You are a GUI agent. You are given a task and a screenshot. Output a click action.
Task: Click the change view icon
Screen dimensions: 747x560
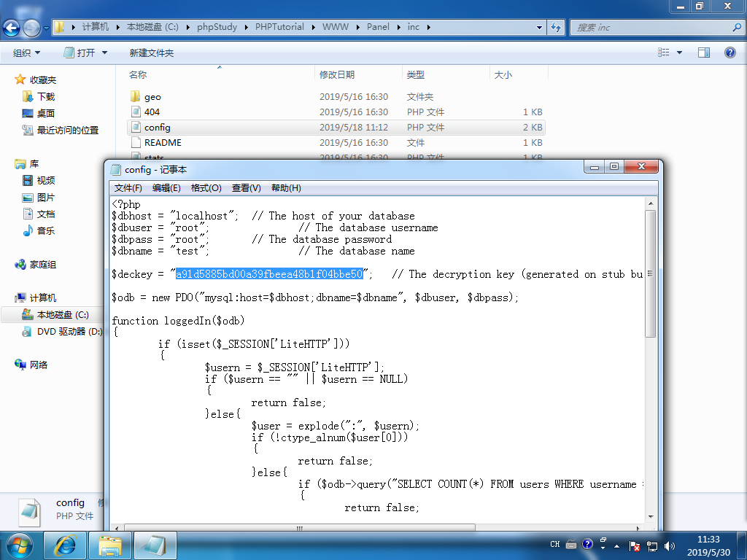coord(664,52)
